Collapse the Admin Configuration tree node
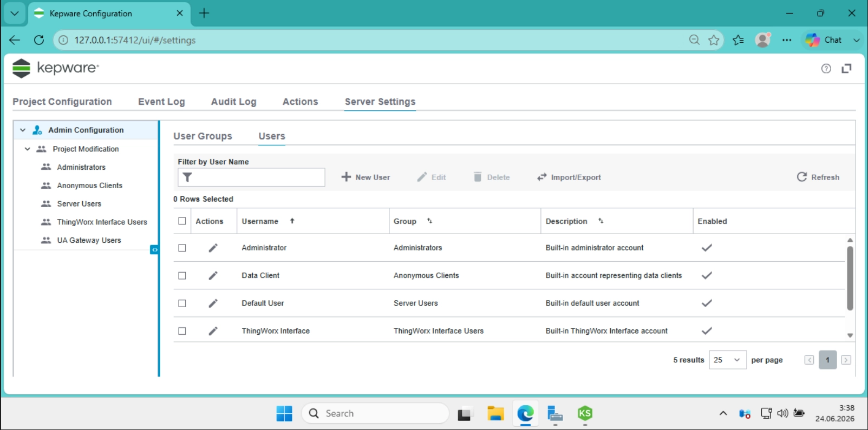868x430 pixels. [23, 130]
